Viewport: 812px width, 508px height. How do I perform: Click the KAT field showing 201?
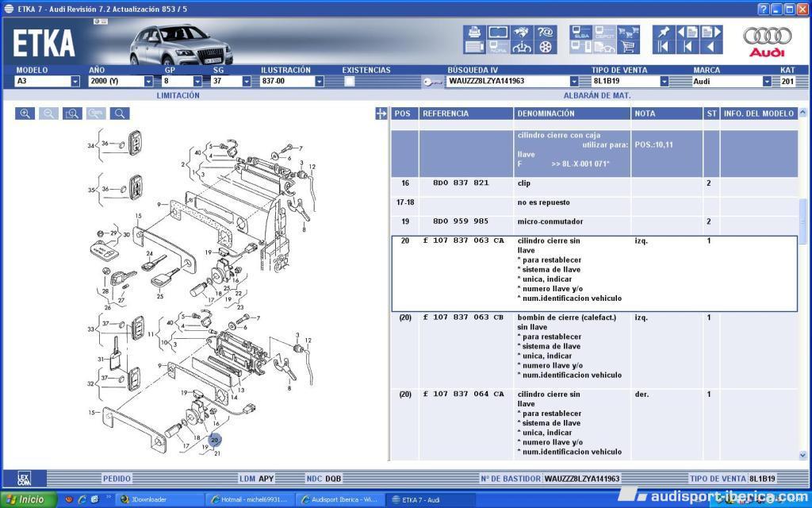pyautogui.click(x=787, y=82)
